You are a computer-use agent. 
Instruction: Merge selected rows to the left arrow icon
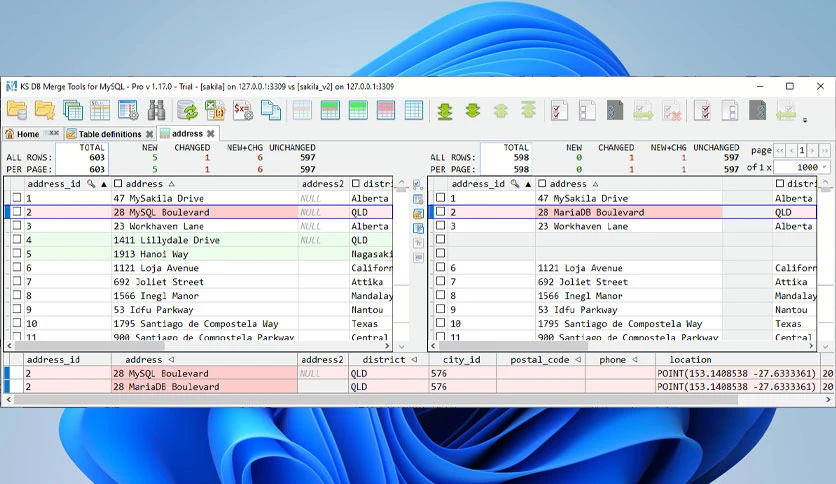pos(786,111)
